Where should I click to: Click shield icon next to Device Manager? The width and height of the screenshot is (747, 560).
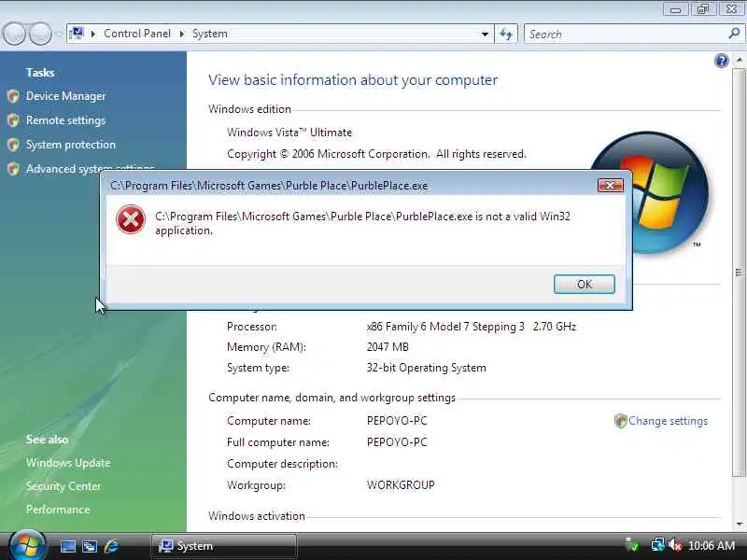13,96
